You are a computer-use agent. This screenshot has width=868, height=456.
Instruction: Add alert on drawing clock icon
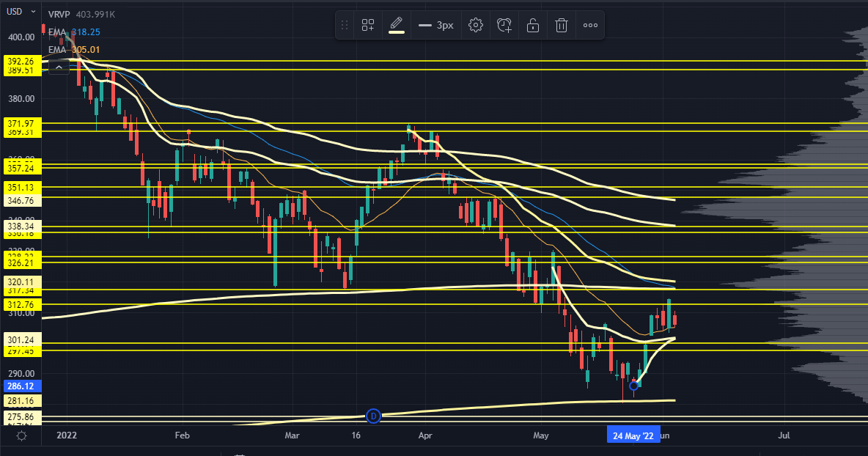[504, 25]
